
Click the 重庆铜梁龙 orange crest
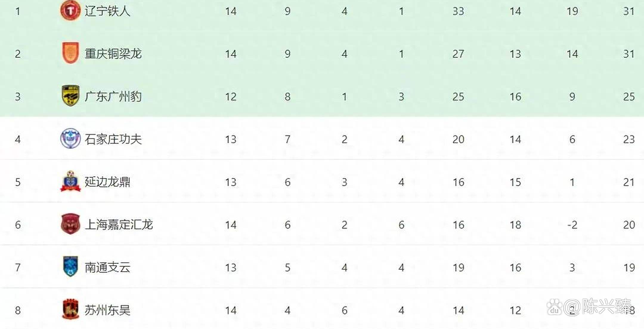(x=71, y=53)
